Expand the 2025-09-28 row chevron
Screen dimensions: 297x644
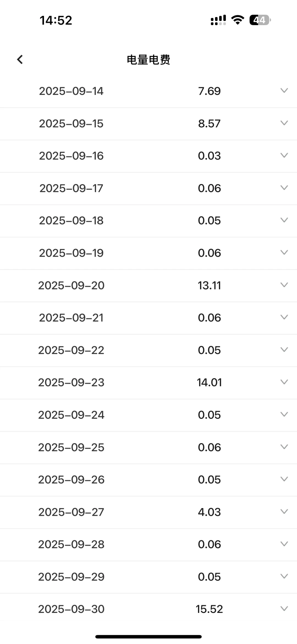tap(284, 544)
